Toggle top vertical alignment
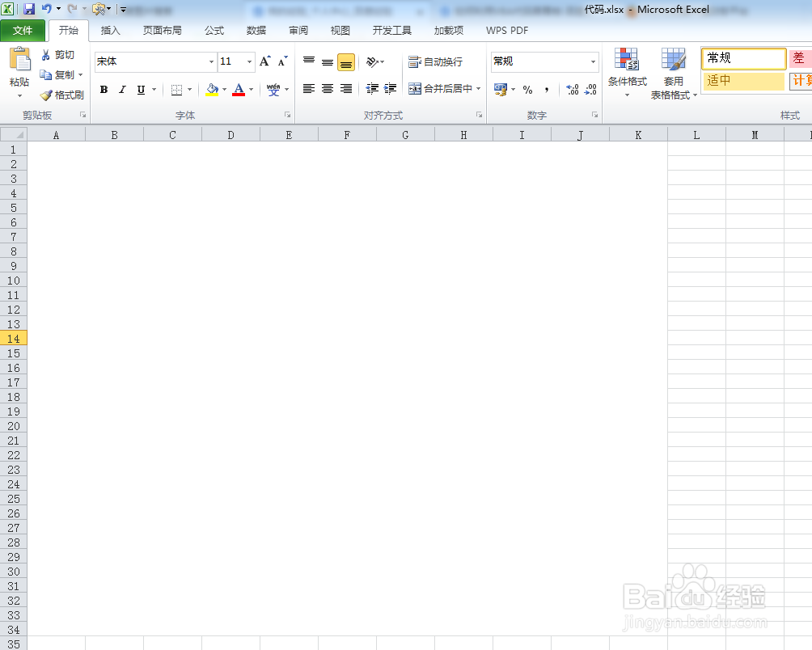The height and width of the screenshot is (650, 812). [309, 62]
